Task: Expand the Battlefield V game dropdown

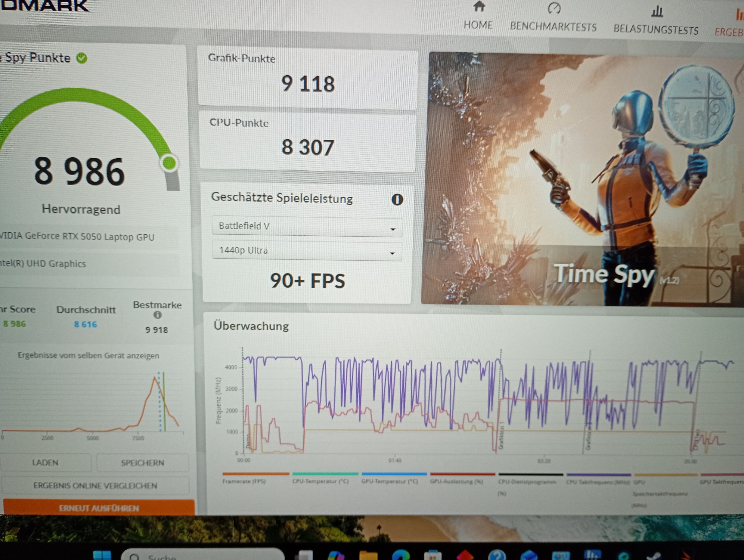Action: coord(307,227)
